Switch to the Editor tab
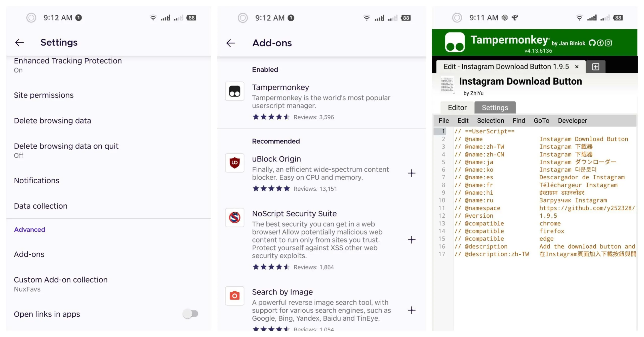 click(x=457, y=108)
